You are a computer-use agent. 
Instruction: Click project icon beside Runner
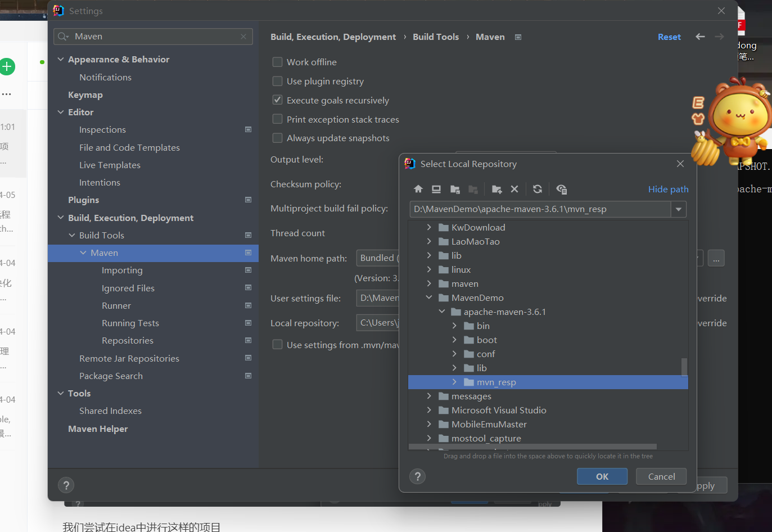(248, 305)
